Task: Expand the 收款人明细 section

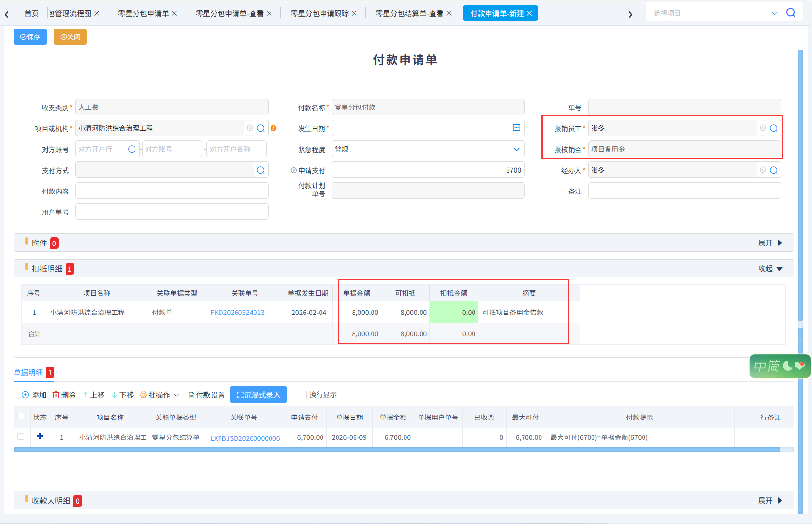Action: click(x=770, y=500)
